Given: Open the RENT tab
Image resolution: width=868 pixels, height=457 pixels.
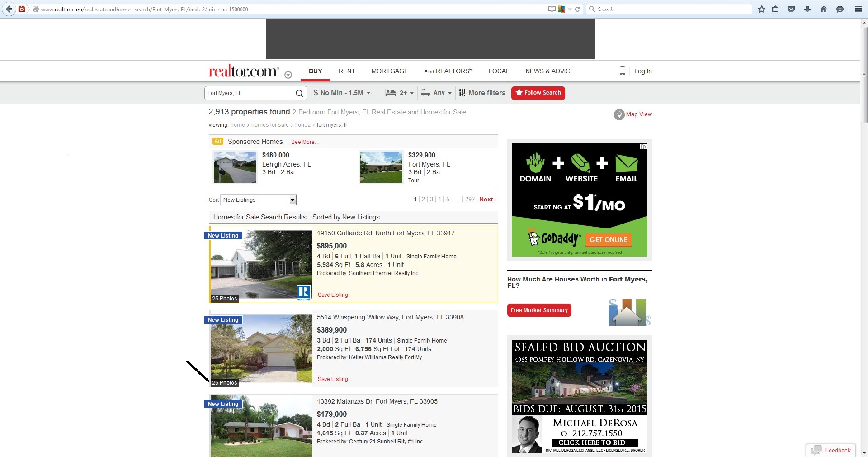Looking at the screenshot, I should point(347,71).
